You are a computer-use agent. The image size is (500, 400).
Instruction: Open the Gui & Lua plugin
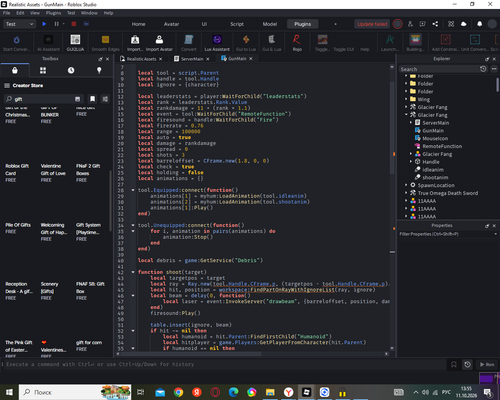(x=272, y=43)
